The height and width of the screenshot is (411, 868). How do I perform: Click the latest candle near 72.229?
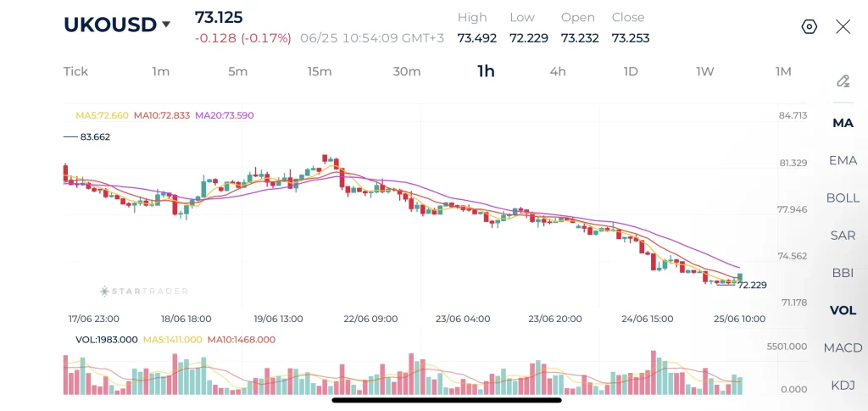[739, 278]
